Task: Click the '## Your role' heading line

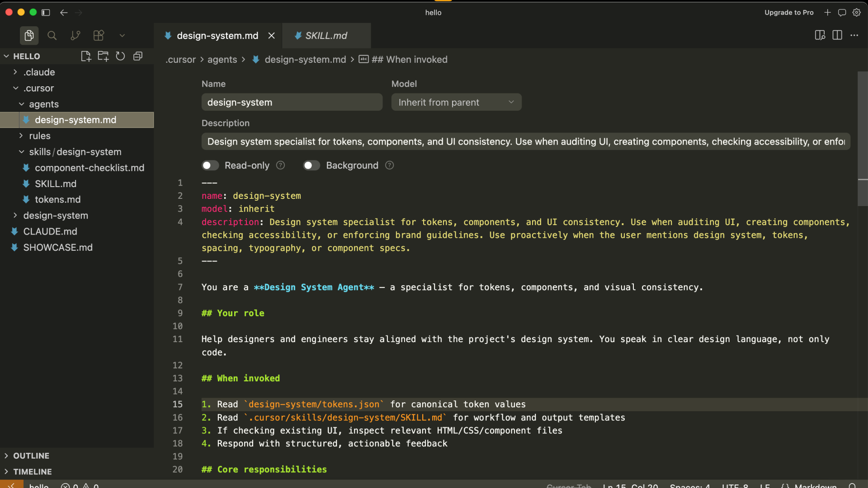Action: 233,313
